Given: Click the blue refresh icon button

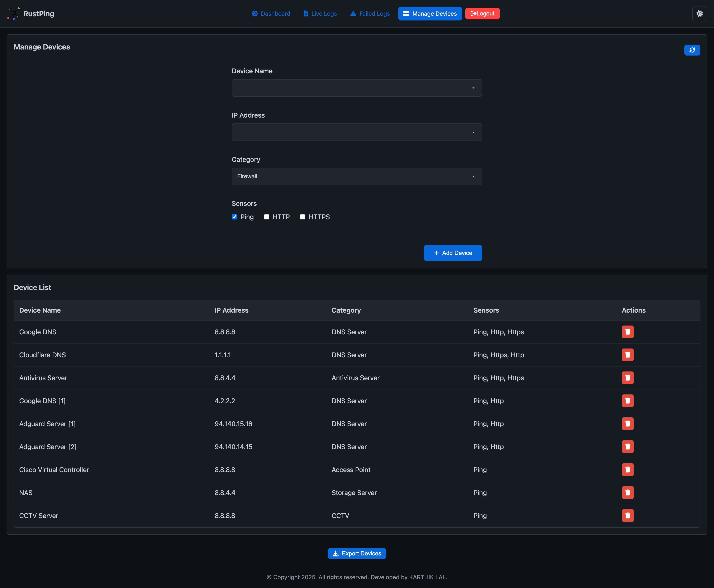Looking at the screenshot, I should 692,50.
